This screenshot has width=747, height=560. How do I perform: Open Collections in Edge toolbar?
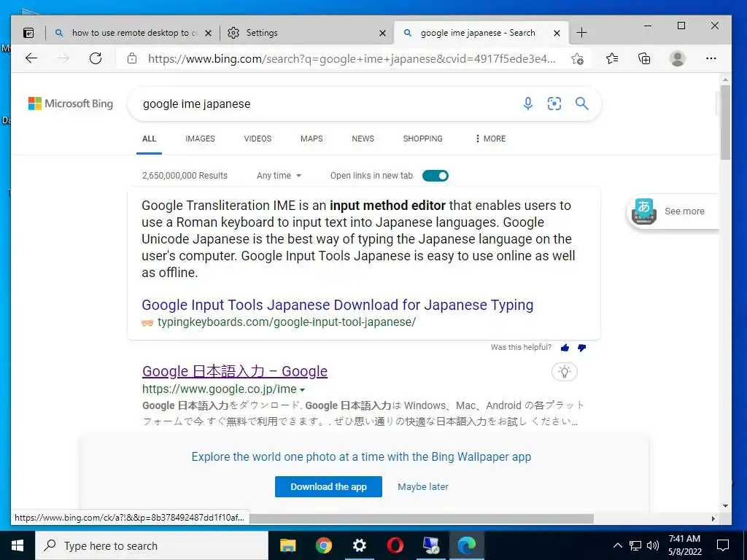coord(644,58)
